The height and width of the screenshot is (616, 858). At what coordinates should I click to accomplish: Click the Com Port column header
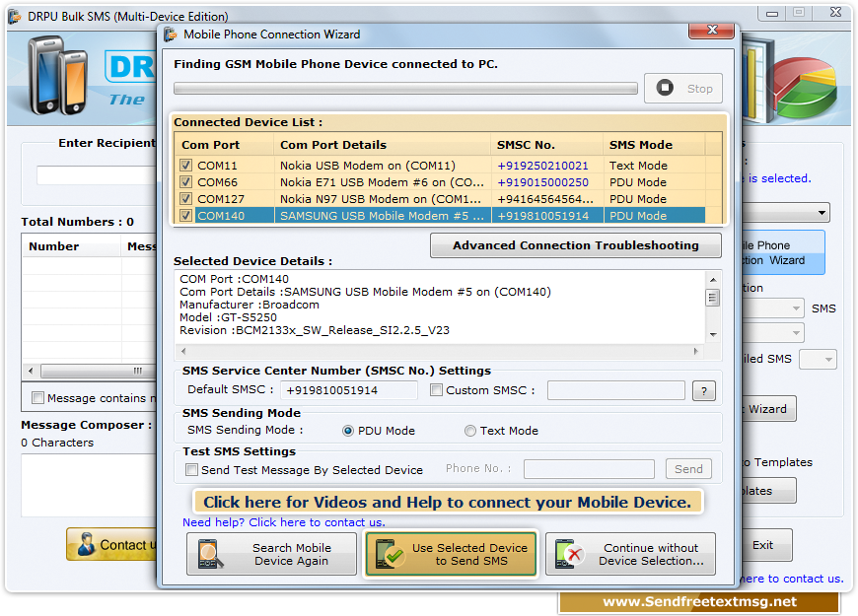click(x=224, y=145)
